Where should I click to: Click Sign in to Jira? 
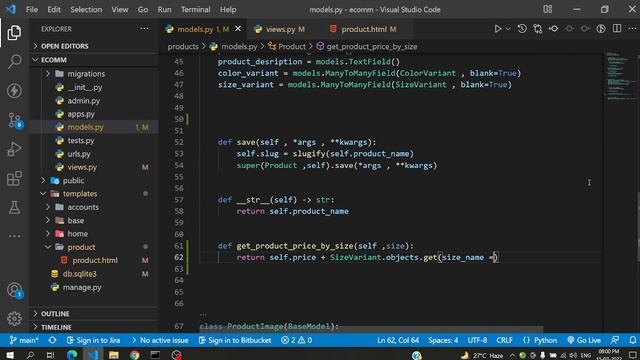click(93, 340)
